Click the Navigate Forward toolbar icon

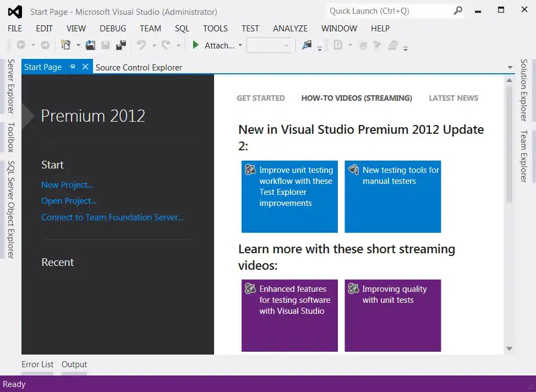pos(45,45)
